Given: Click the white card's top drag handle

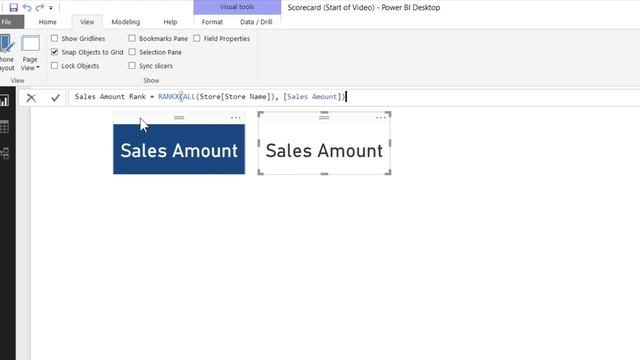Looking at the screenshot, I should pyautogui.click(x=324, y=118).
